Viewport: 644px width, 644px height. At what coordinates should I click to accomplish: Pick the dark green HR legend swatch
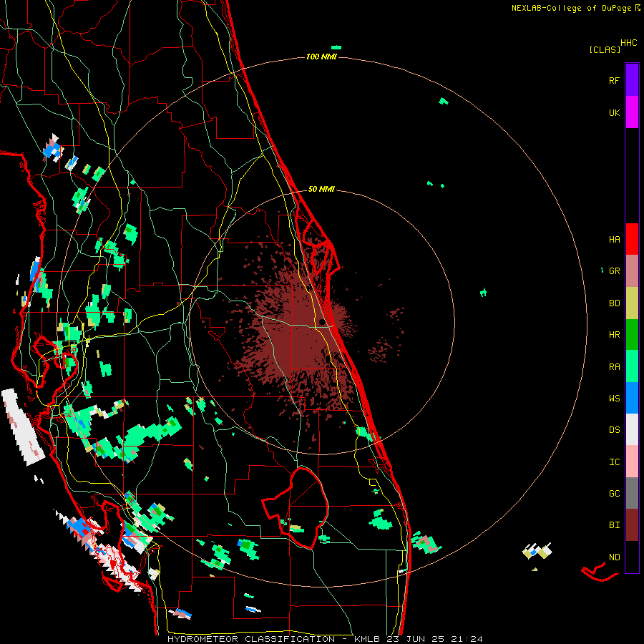coord(632,335)
